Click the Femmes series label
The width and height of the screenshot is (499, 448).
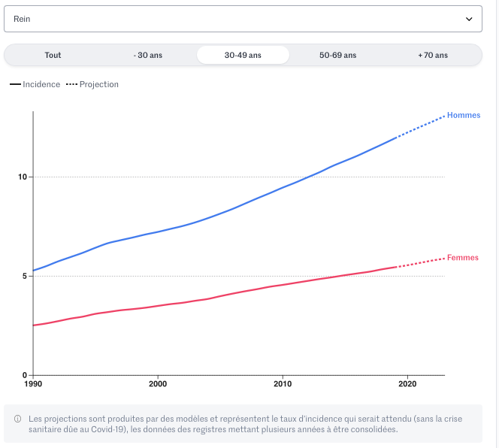point(462,258)
